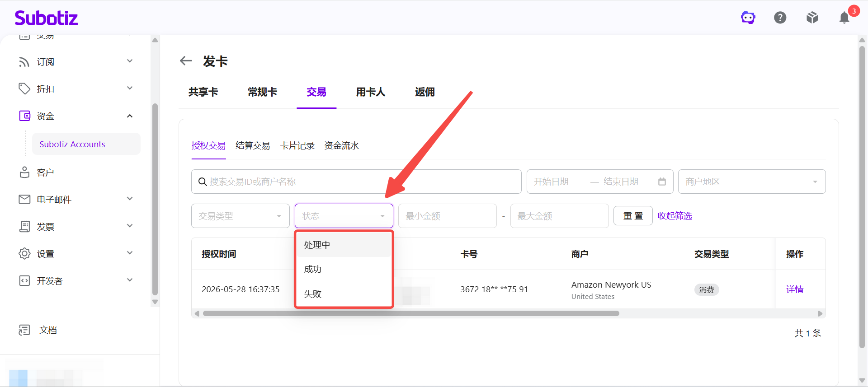
Task: Click the email envelope icon
Action: tap(24, 200)
